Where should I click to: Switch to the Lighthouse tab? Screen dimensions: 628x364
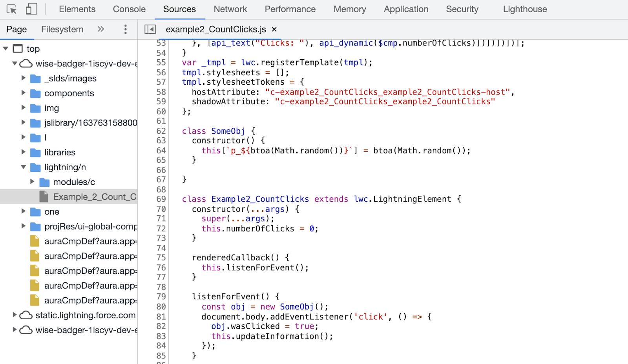tap(525, 9)
